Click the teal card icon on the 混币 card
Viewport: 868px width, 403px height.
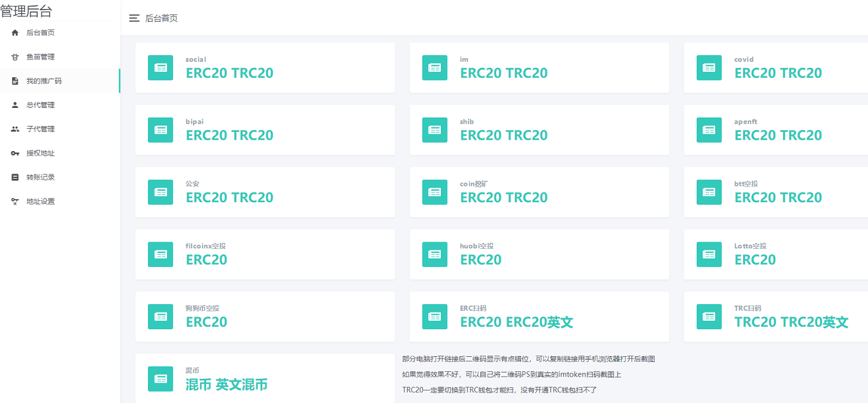click(161, 379)
